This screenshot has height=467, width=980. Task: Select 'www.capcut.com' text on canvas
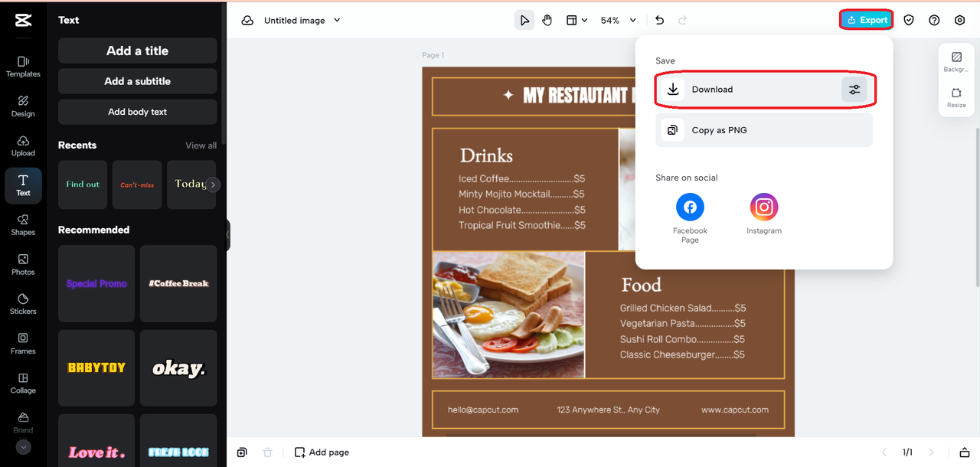coord(735,410)
